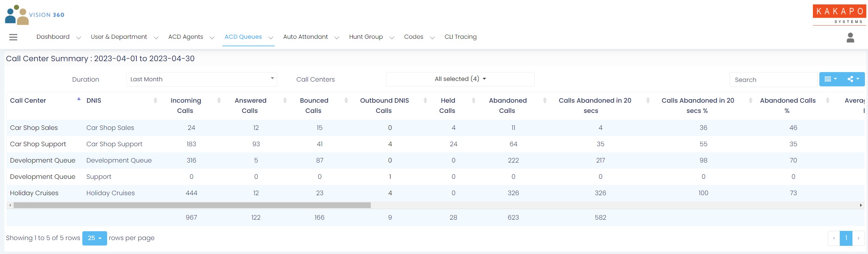868x254 pixels.
Task: Go to next page of results
Action: pyautogui.click(x=858, y=238)
